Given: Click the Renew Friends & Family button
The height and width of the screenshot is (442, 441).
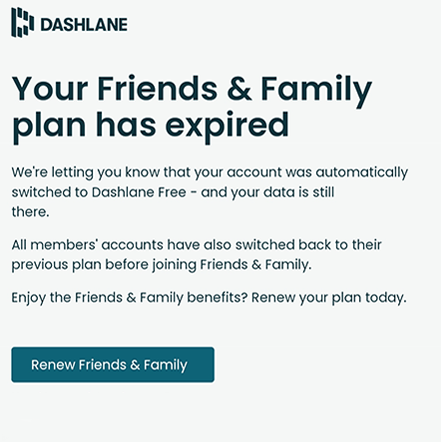Looking at the screenshot, I should click(113, 364).
